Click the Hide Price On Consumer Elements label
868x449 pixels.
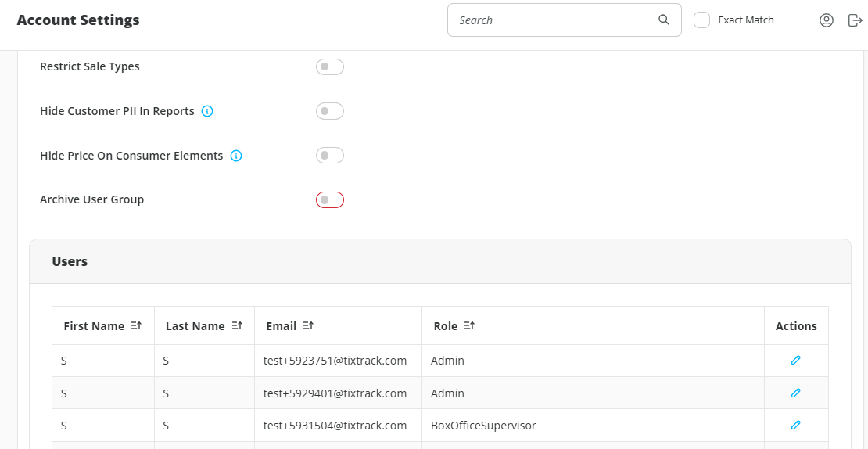[131, 156]
